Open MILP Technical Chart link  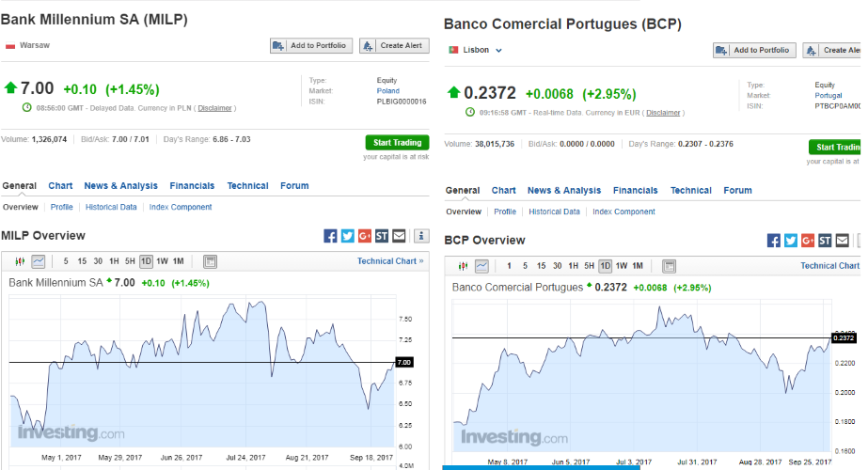pos(390,261)
